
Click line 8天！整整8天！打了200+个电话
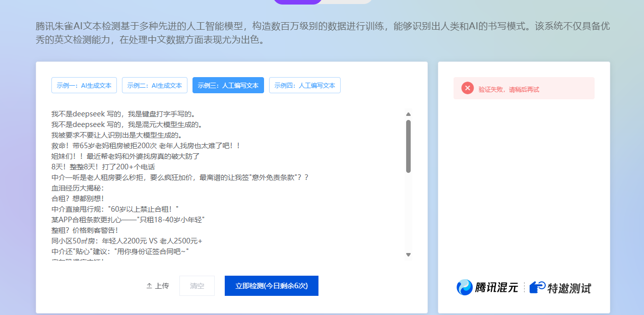click(x=103, y=167)
